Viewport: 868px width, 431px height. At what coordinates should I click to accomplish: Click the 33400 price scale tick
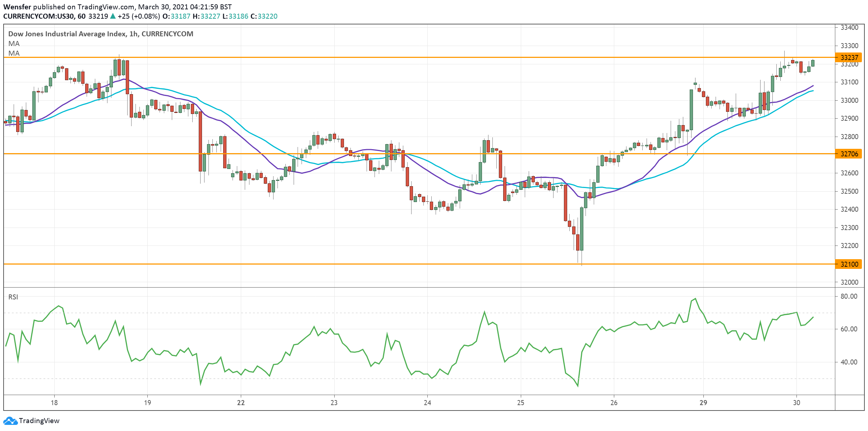pos(849,28)
